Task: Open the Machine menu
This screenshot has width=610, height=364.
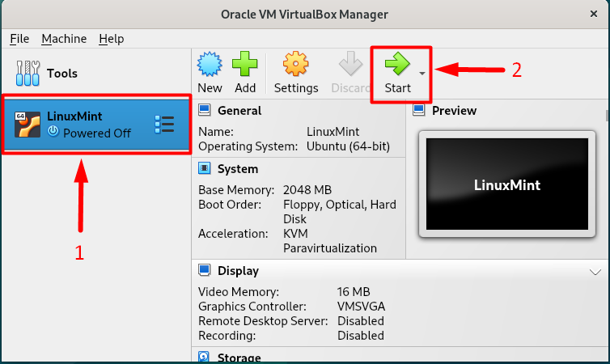Action: [x=64, y=39]
